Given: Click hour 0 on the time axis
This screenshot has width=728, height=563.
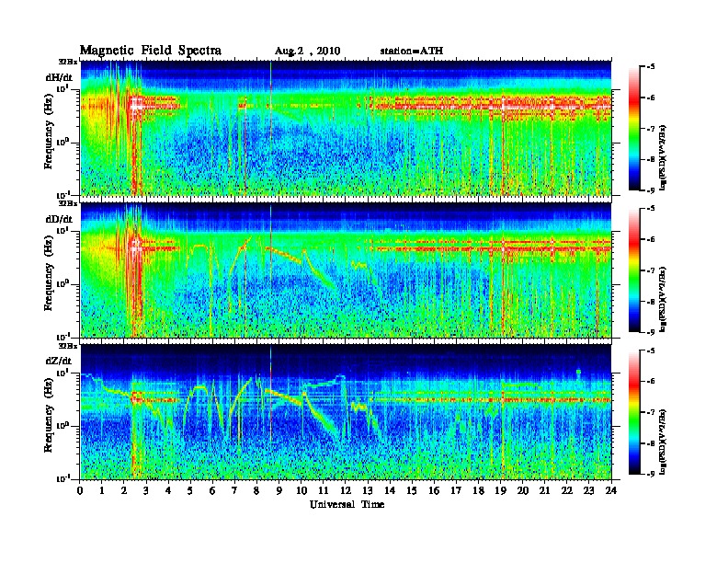Looking at the screenshot, I should pos(80,490).
